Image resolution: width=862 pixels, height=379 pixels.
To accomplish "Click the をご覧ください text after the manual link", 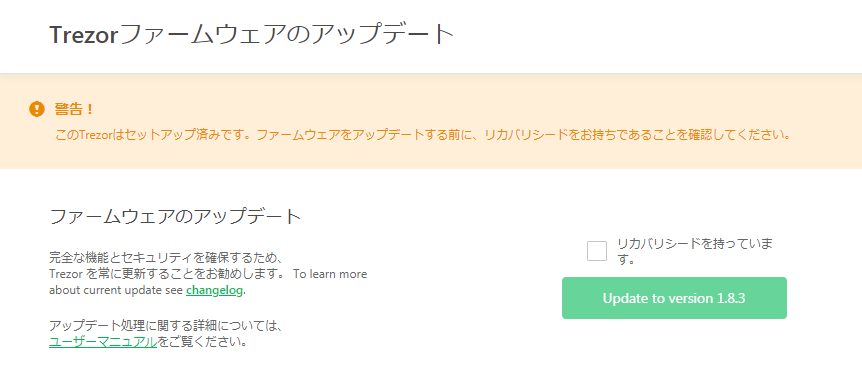I will point(202,342).
